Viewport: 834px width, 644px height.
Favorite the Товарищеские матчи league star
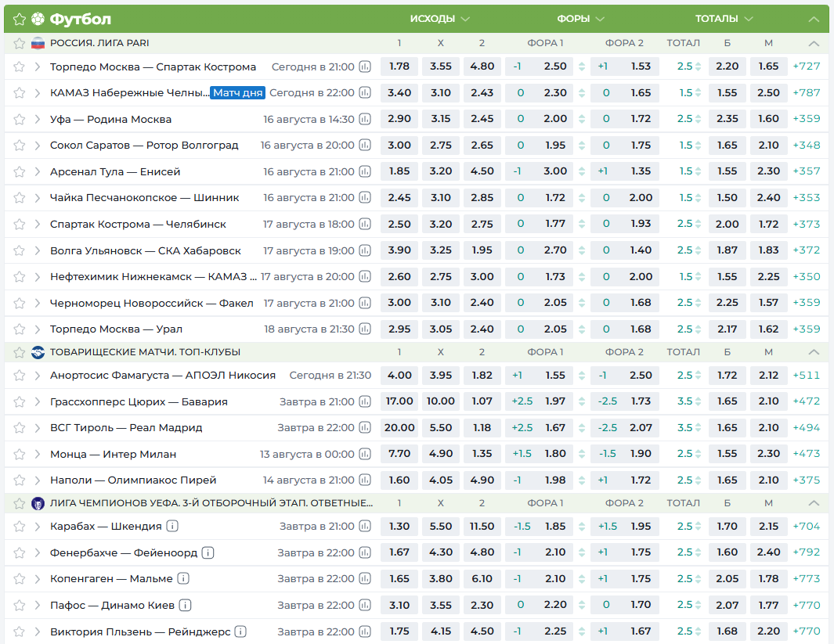click(19, 352)
